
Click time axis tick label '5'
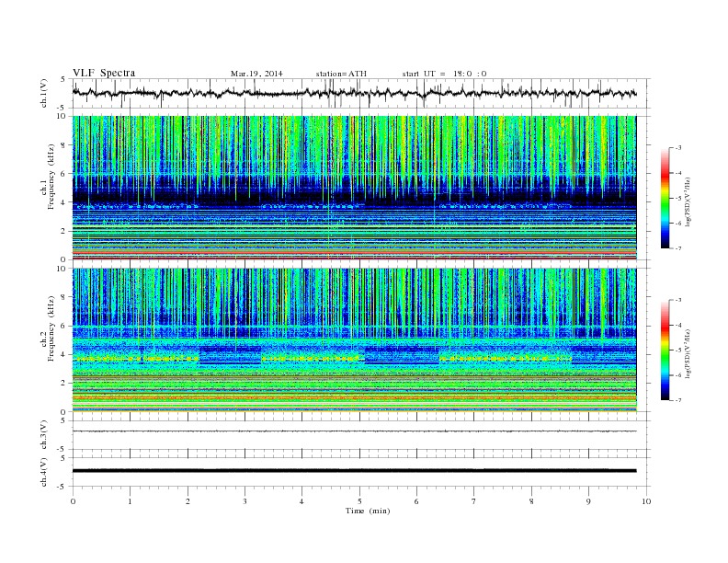[359, 501]
